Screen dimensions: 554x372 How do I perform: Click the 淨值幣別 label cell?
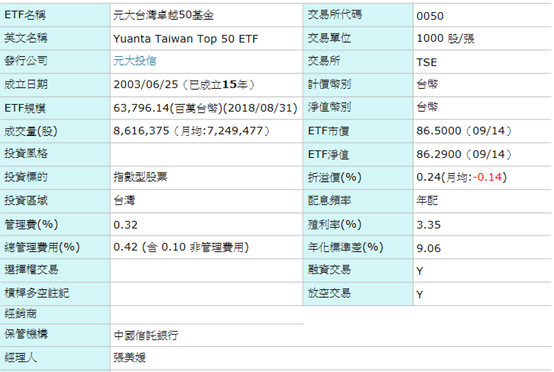pyautogui.click(x=358, y=108)
